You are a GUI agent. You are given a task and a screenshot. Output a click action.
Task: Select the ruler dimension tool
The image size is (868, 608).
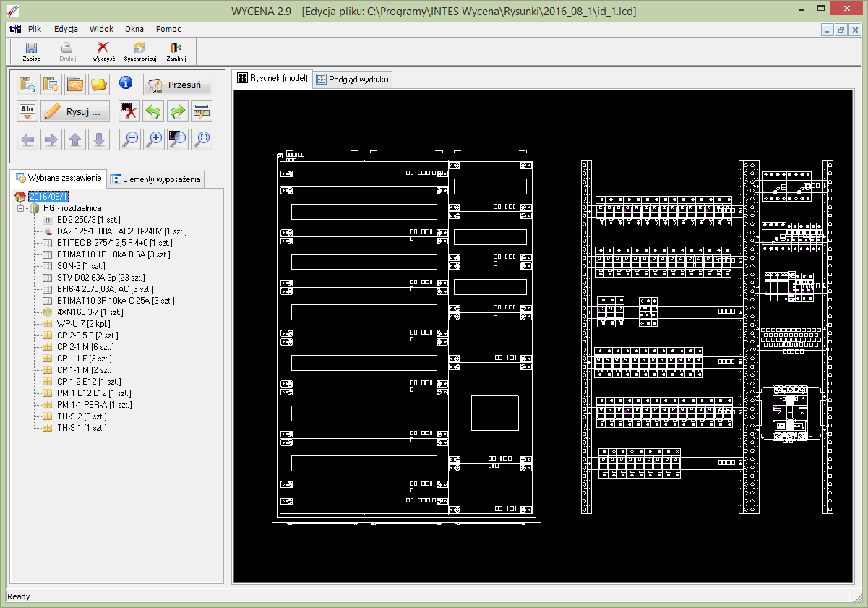click(x=202, y=111)
